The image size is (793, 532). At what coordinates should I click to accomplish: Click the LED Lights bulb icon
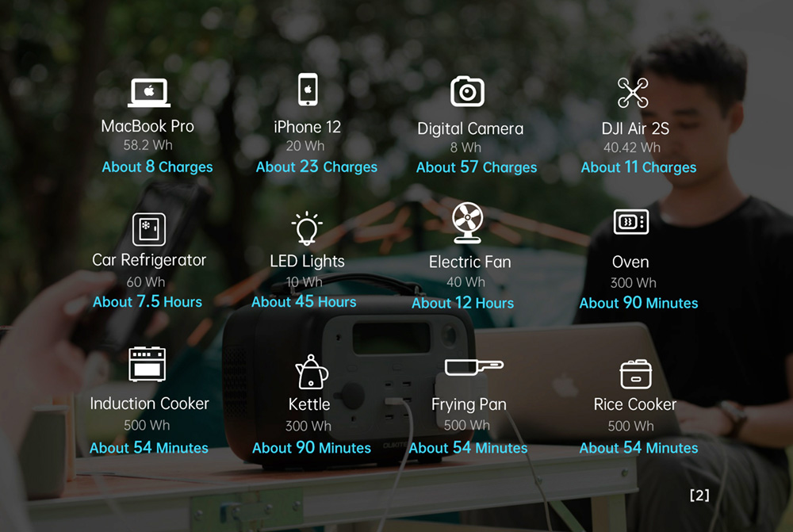(x=307, y=228)
